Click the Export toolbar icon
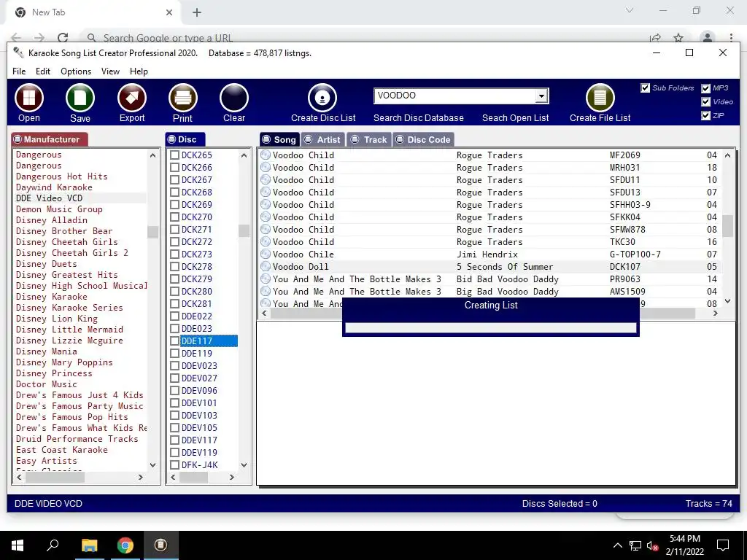 [132, 98]
